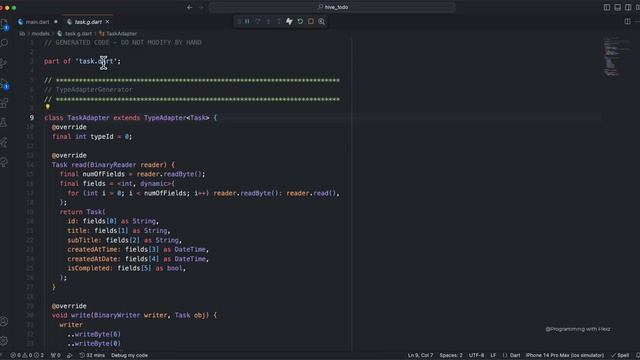Open the Source Control view

(4, 63)
